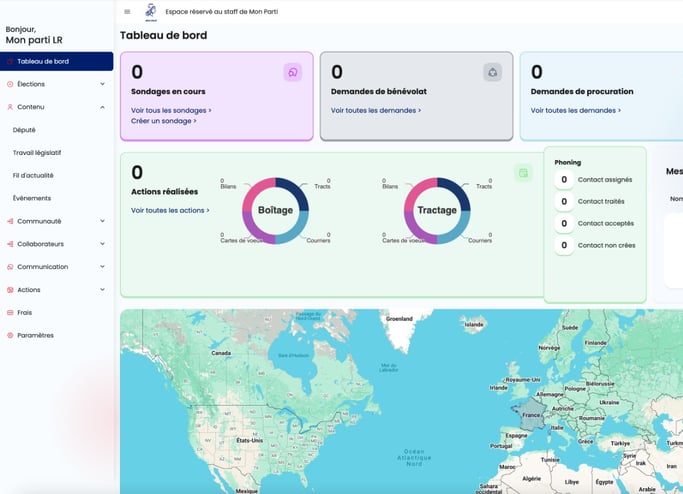Click the Demandes de bénévolat label
Viewport: 683px width, 494px height.
pos(379,91)
